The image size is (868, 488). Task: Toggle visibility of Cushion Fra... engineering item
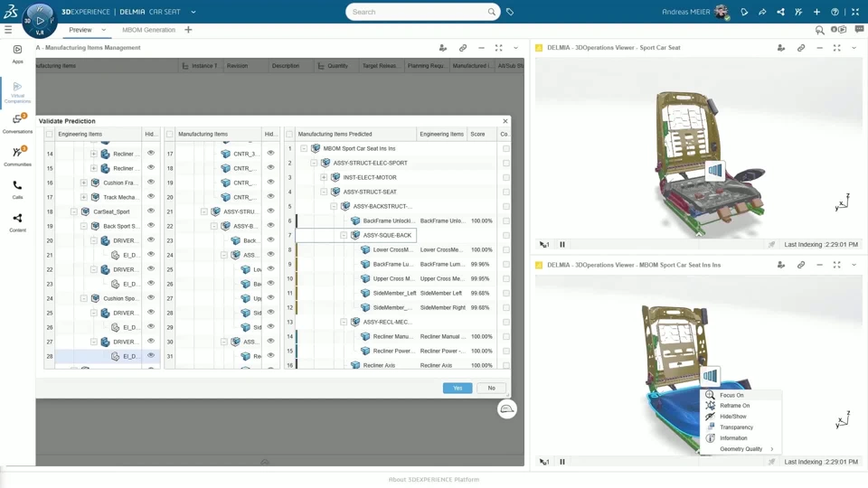click(151, 182)
